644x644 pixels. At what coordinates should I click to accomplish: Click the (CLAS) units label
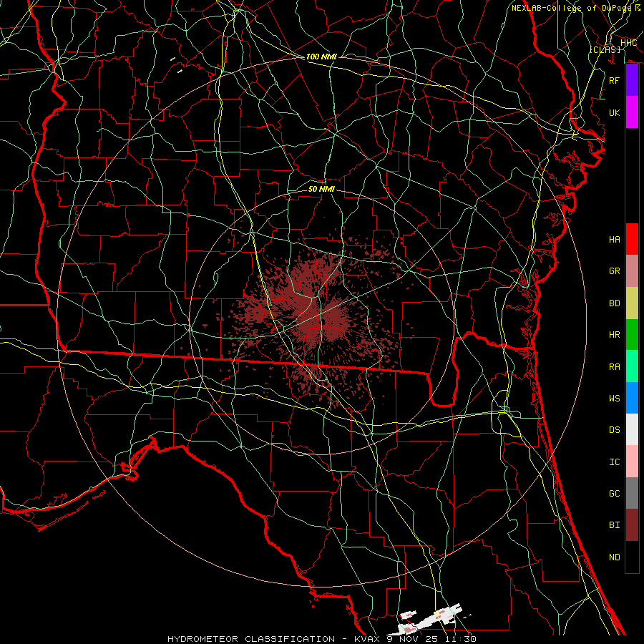click(x=605, y=49)
